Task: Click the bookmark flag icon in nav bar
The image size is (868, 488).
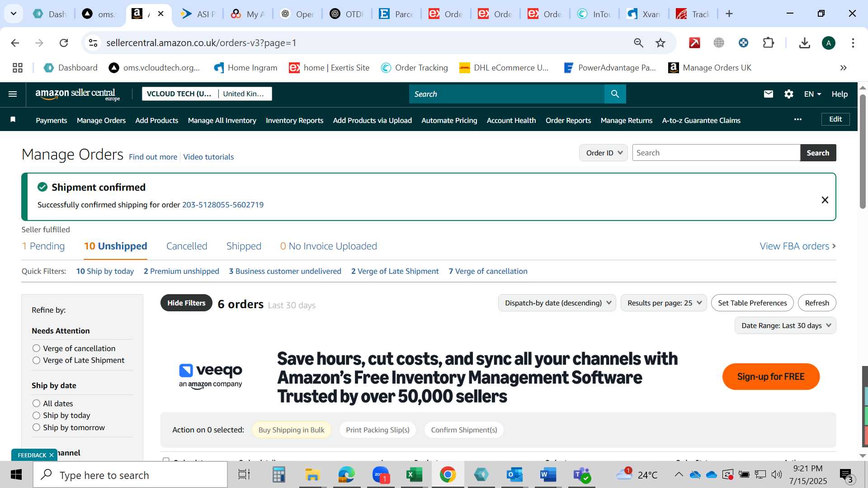Action: click(13, 120)
